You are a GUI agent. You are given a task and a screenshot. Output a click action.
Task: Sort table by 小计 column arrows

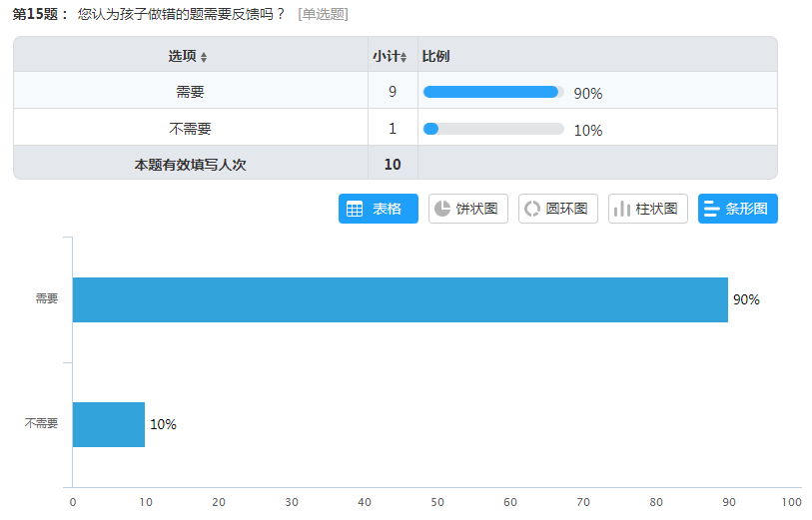(403, 58)
